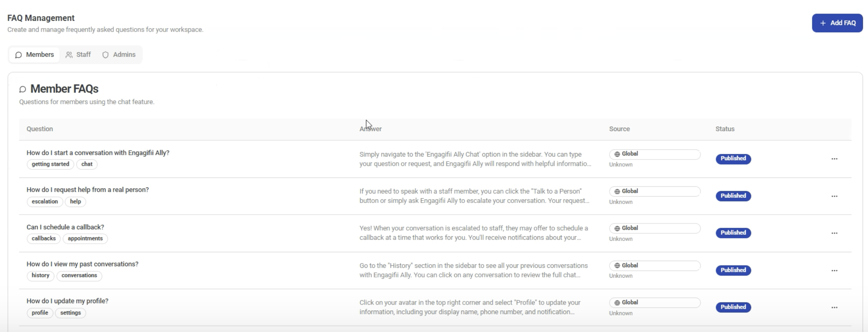
Task: Open three-dot menu for schedule callback FAQ
Action: pos(834,233)
